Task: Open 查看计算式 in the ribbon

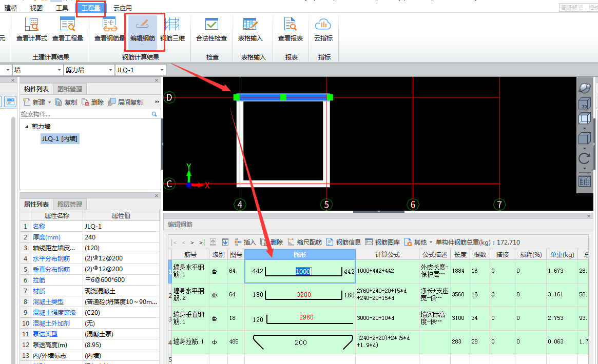Action: tap(32, 30)
